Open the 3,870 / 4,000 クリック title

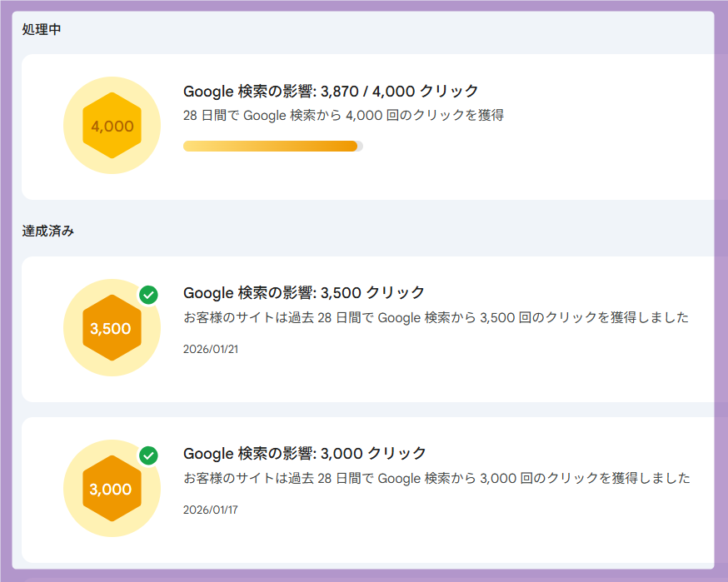click(x=331, y=91)
